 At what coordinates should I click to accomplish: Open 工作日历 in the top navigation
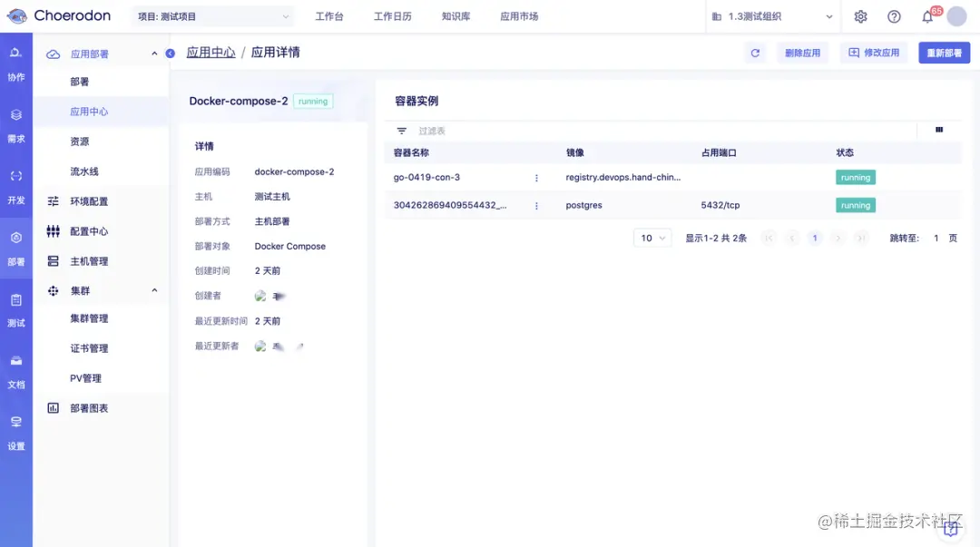point(393,17)
